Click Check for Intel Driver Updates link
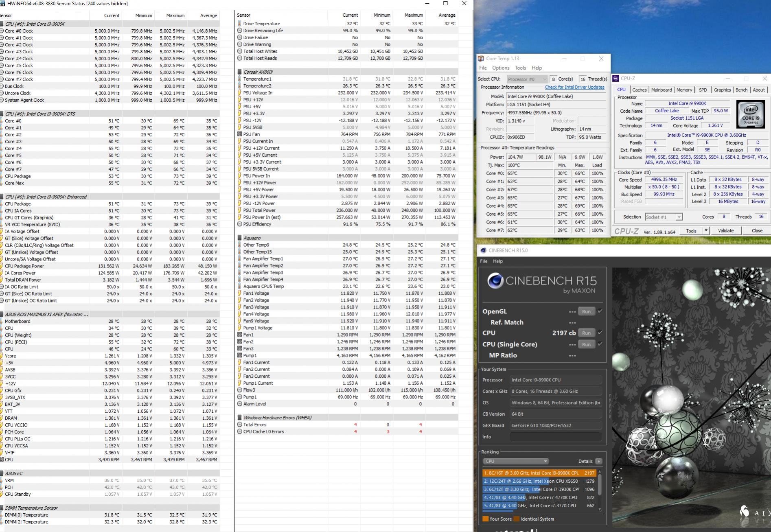The width and height of the screenshot is (771, 532). (574, 88)
